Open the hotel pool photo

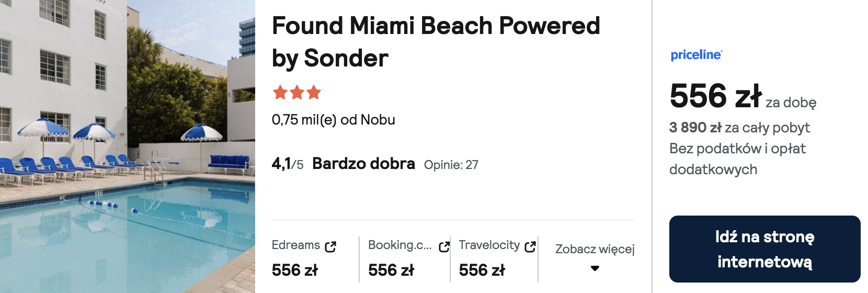coord(128,146)
